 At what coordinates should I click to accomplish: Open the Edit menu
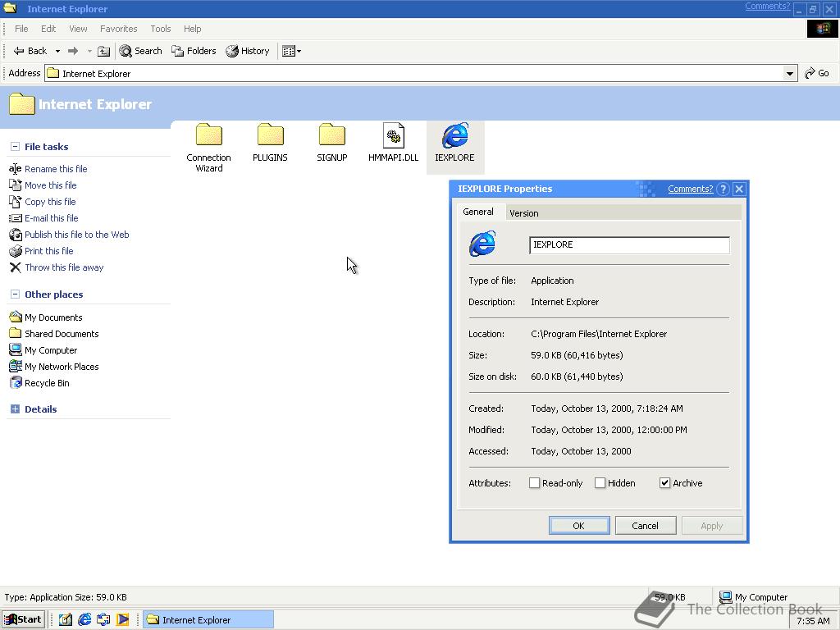(x=48, y=29)
